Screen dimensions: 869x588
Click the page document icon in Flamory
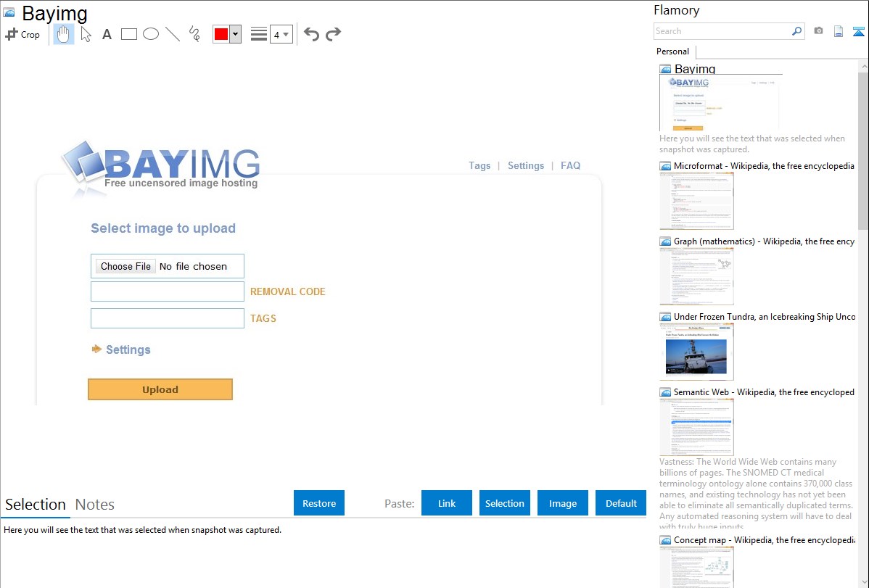[x=839, y=31]
